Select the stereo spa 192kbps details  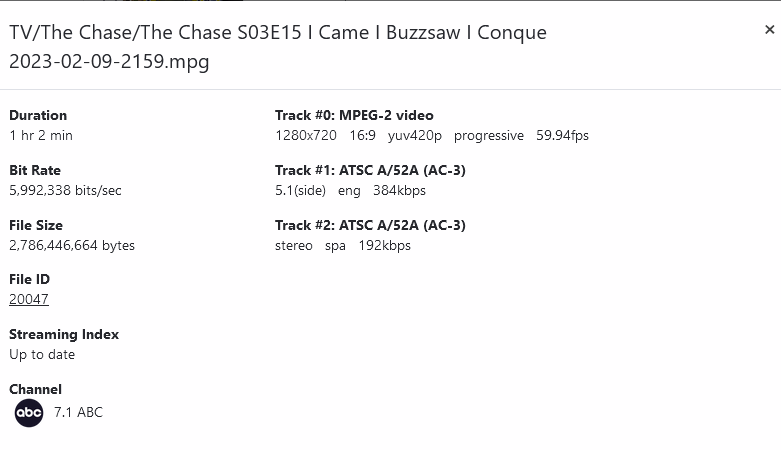[343, 245]
